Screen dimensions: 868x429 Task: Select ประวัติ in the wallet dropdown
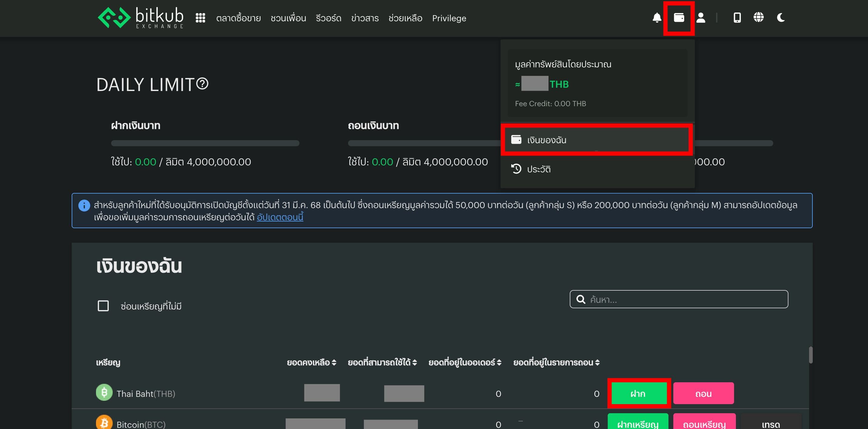(x=539, y=169)
